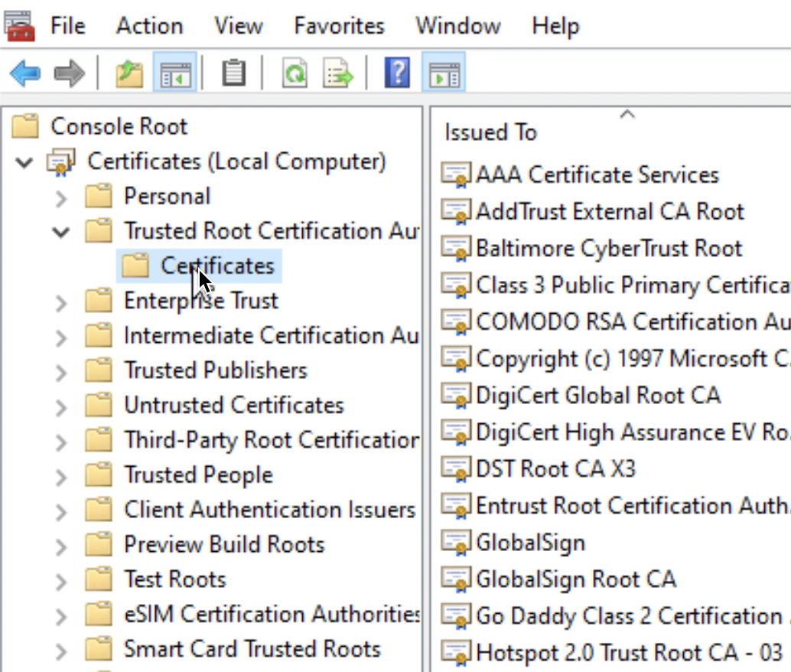The height and width of the screenshot is (672, 791).
Task: Click the Back arrow in the toolbar
Action: point(25,75)
